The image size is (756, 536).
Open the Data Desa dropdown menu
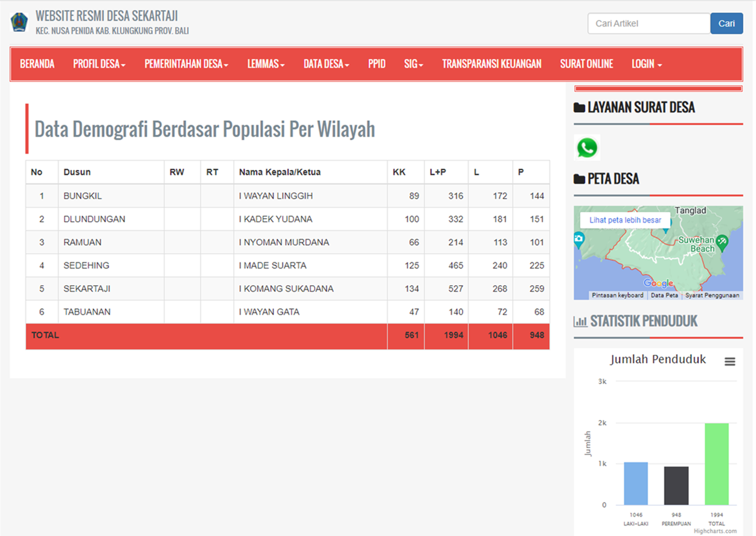coord(326,64)
